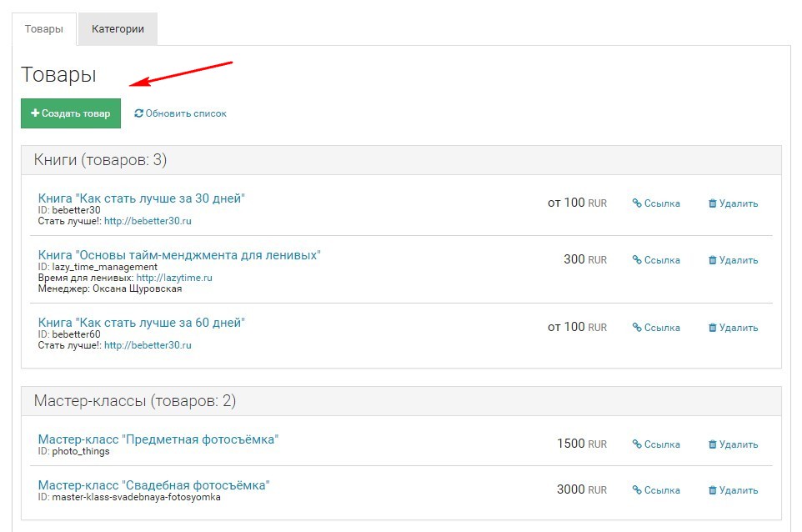Click link icon for lazy_time_management book
Screen dimensions: 802x532
(637, 260)
